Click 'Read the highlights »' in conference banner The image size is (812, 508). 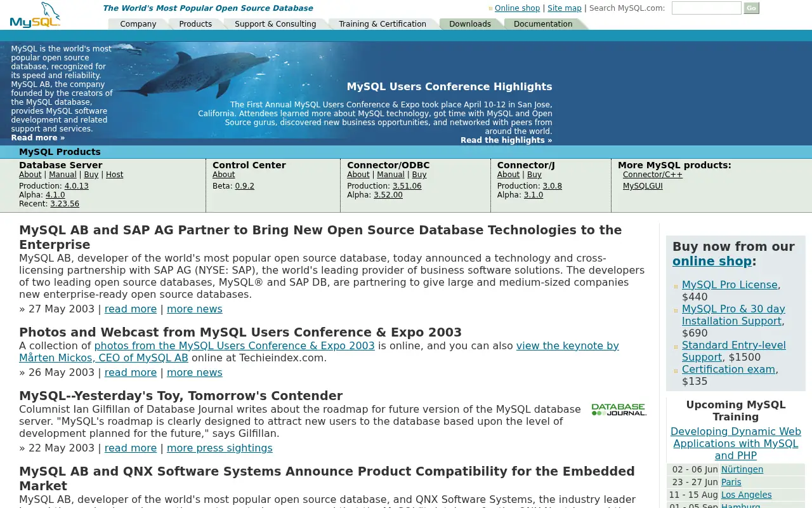(506, 140)
